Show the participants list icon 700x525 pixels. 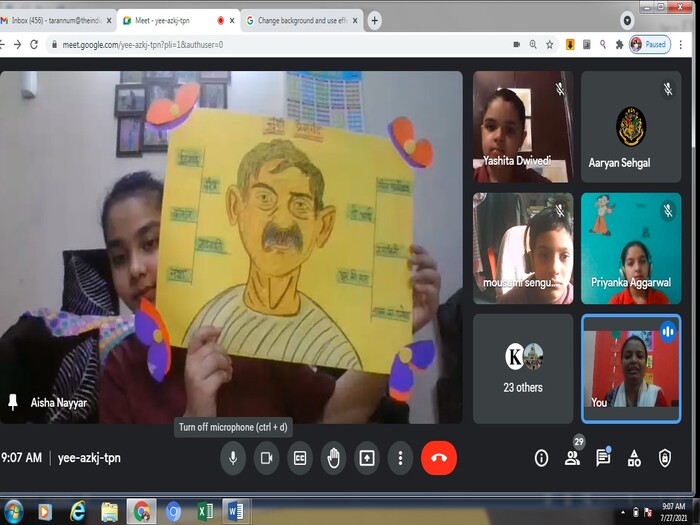coord(572,458)
